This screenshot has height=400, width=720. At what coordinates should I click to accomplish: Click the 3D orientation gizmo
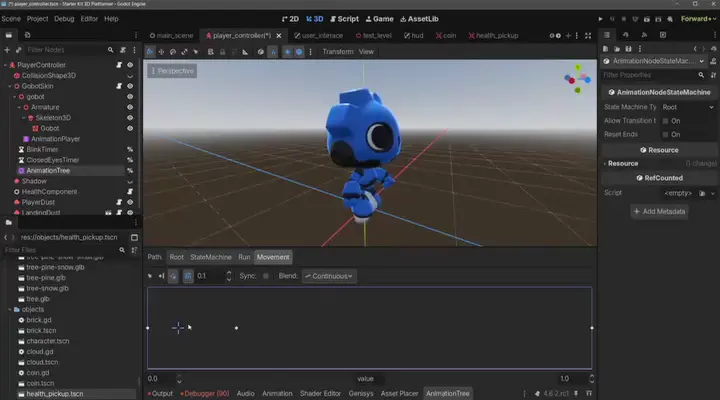pos(577,77)
